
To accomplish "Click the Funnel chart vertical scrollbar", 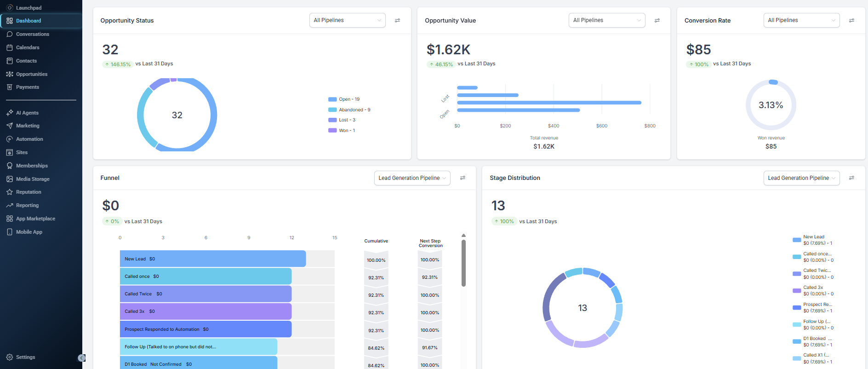I will tap(463, 263).
